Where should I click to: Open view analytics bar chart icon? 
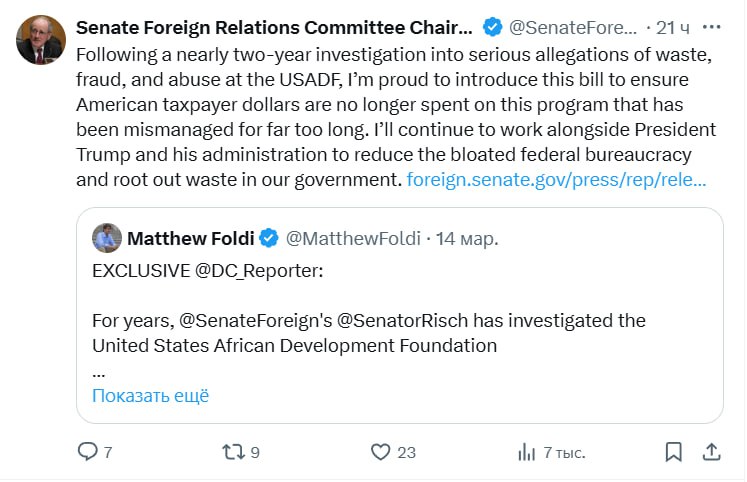click(x=526, y=452)
